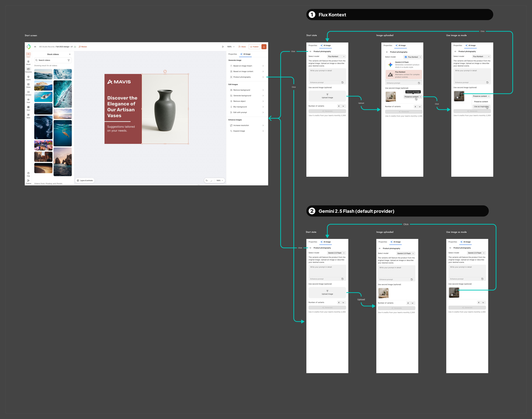Click the orange download icon button
Viewport: 532px width, 419px height.
pyautogui.click(x=264, y=47)
